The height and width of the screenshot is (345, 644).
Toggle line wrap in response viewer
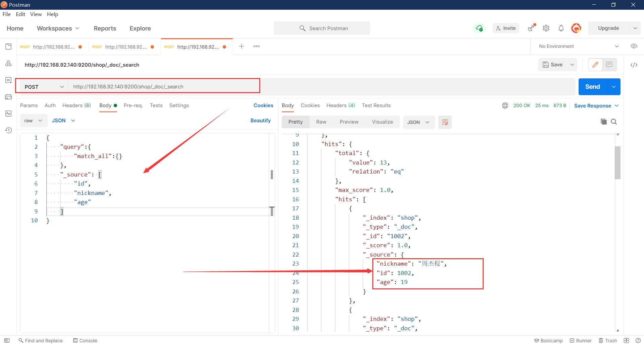pyautogui.click(x=445, y=122)
